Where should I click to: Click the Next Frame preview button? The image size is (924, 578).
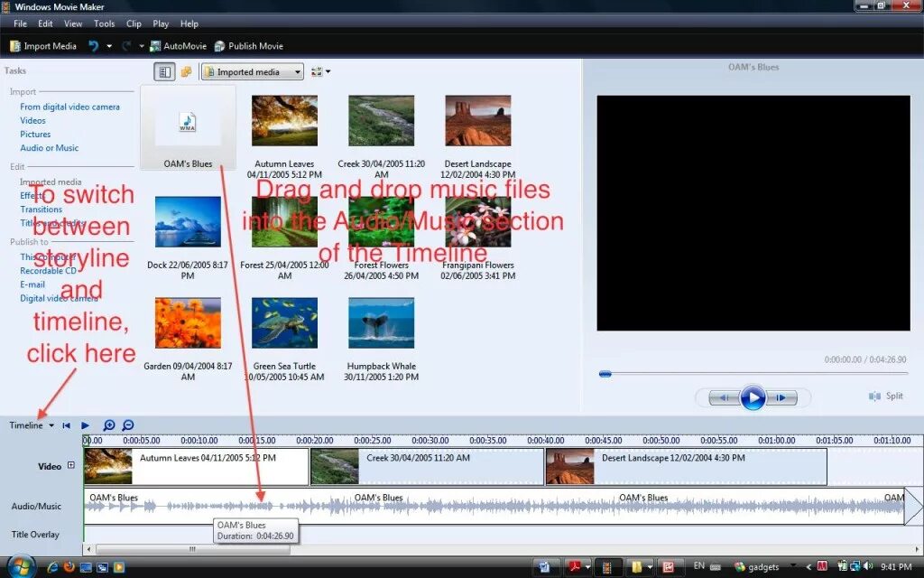pyautogui.click(x=782, y=397)
